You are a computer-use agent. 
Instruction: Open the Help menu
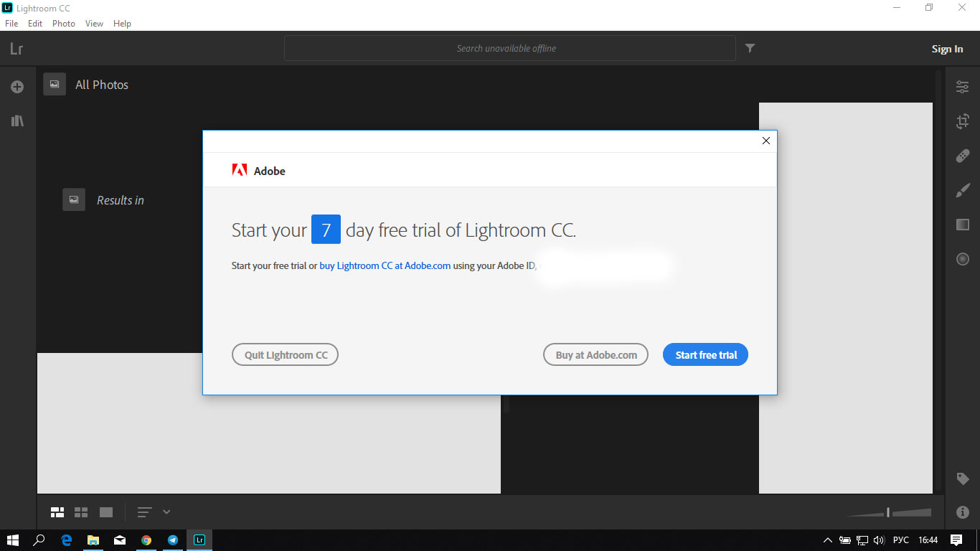(123, 24)
